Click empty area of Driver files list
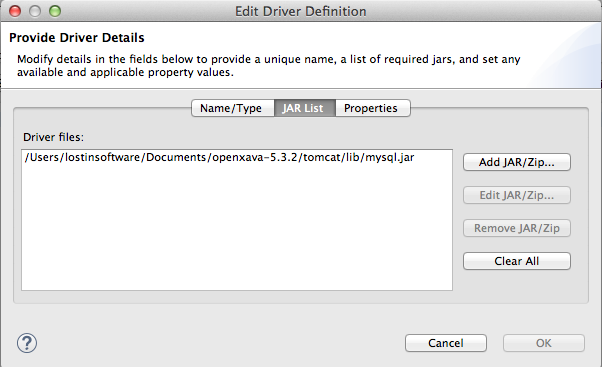Viewport: 602px width, 367px height. pos(237,226)
